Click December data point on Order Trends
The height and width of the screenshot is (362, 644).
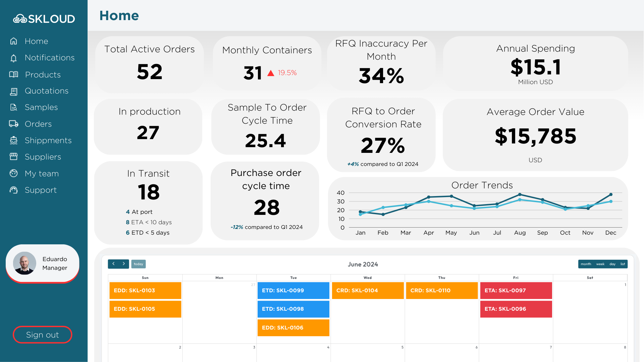[x=611, y=194]
